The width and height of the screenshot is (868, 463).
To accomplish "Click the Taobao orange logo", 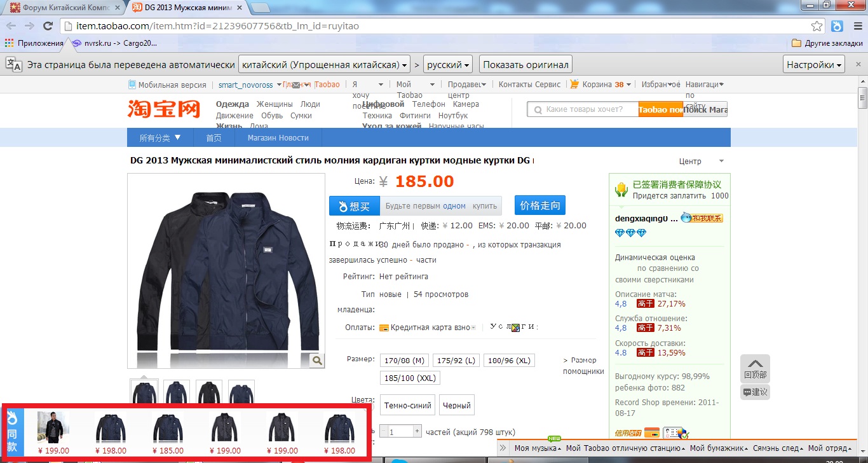I will pos(163,109).
